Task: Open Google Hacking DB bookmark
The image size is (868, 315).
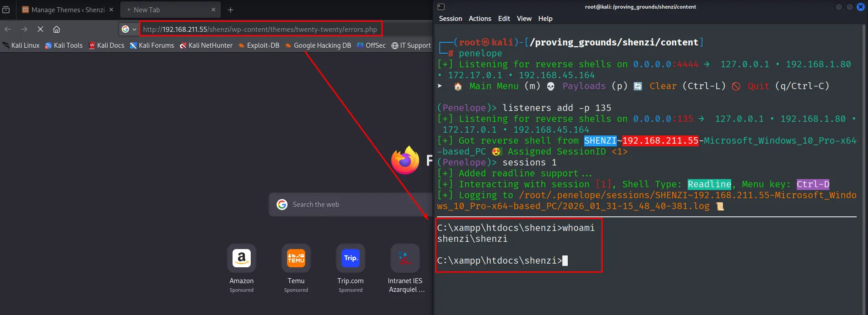Action: pyautogui.click(x=318, y=45)
